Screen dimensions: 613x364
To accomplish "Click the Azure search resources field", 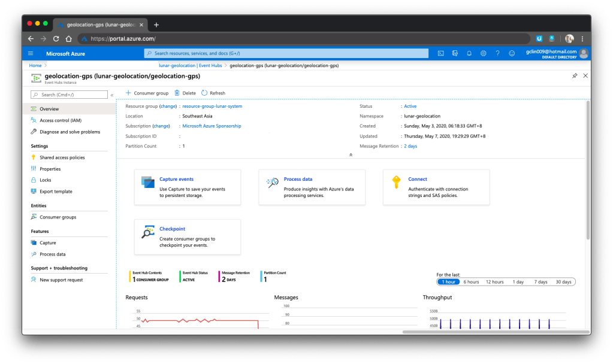I will point(286,53).
